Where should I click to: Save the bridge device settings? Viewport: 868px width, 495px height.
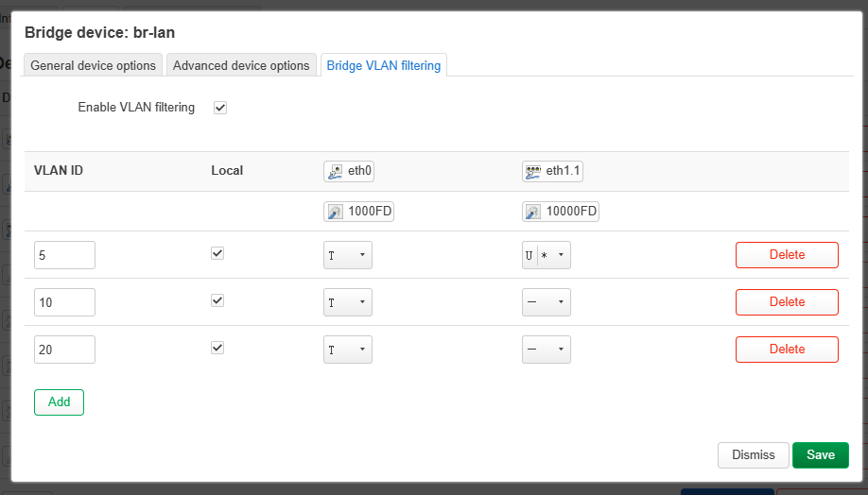pyautogui.click(x=820, y=455)
